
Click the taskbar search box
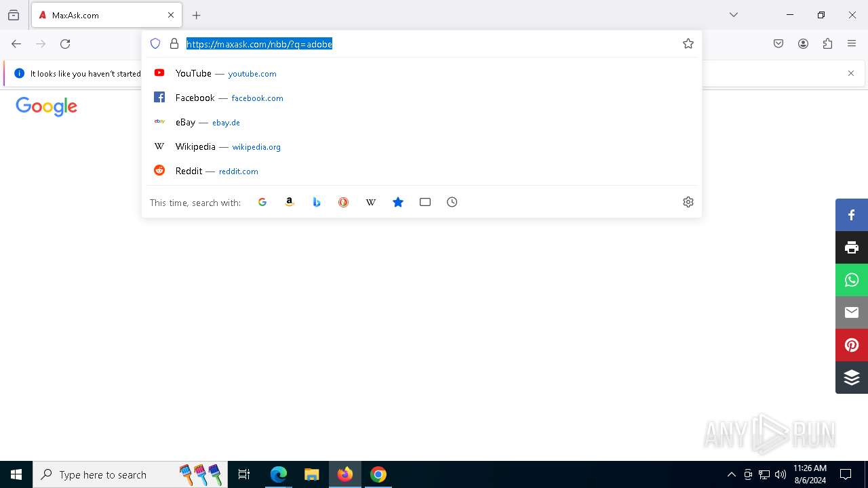130,474
